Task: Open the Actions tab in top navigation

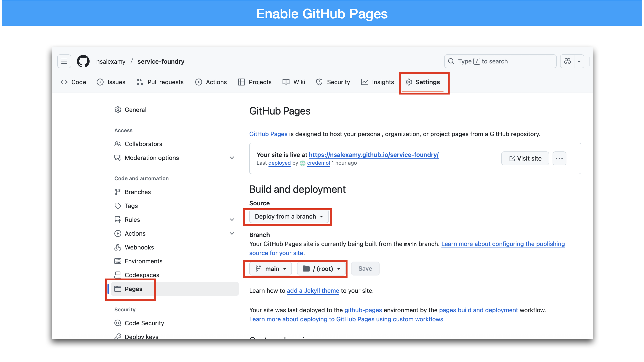Action: coord(211,82)
